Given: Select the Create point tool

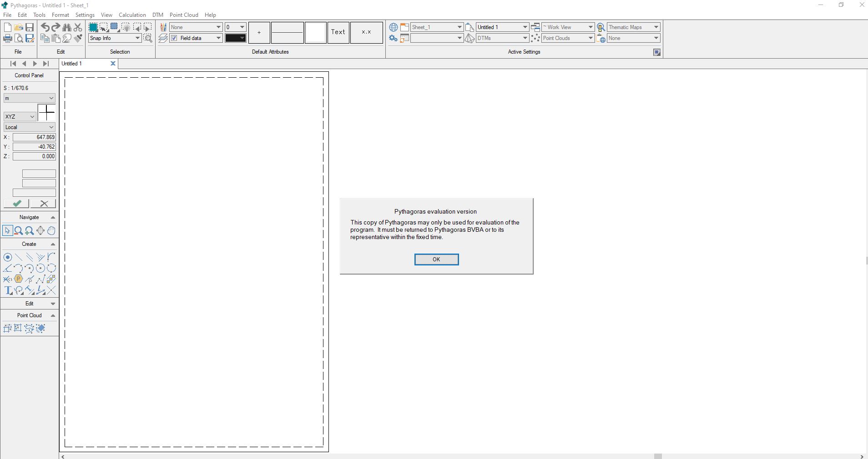Looking at the screenshot, I should click(x=8, y=257).
